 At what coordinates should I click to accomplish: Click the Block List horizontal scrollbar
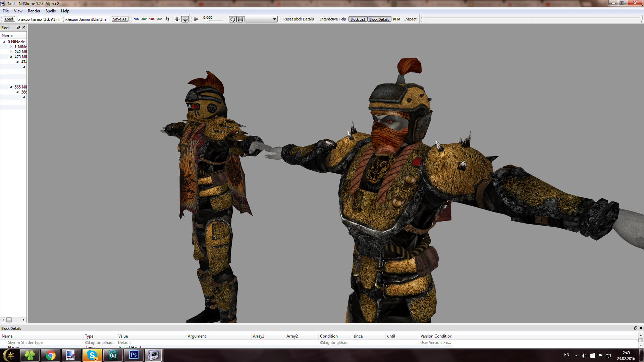[x=13, y=320]
